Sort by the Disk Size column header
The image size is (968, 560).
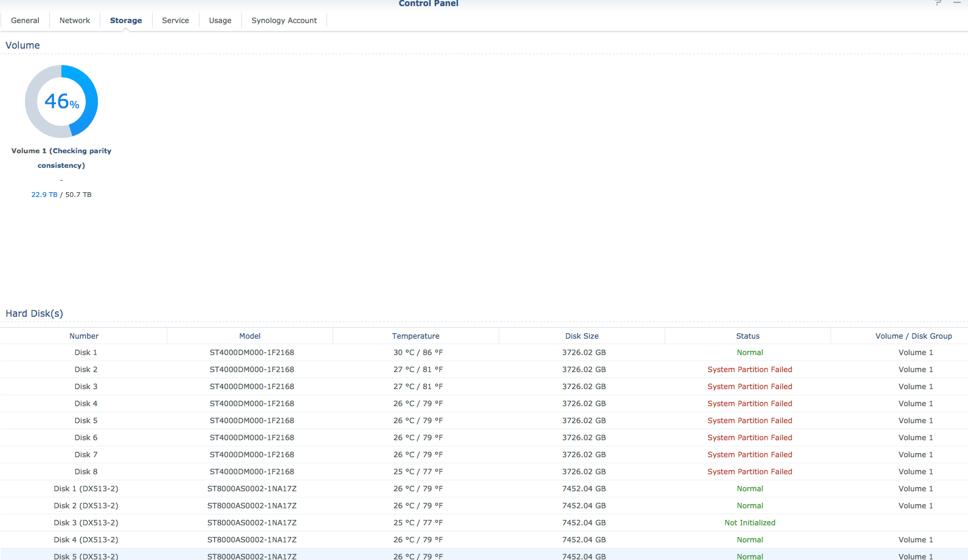(x=582, y=336)
